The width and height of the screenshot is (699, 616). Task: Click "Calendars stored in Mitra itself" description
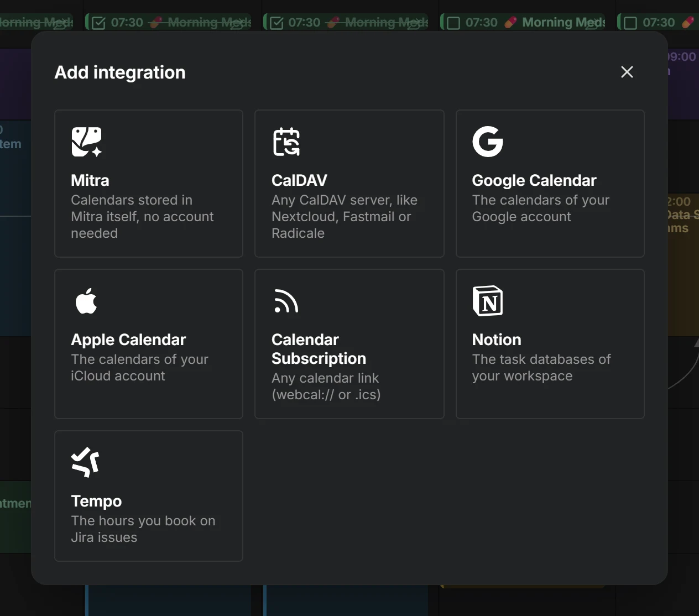coord(142,217)
